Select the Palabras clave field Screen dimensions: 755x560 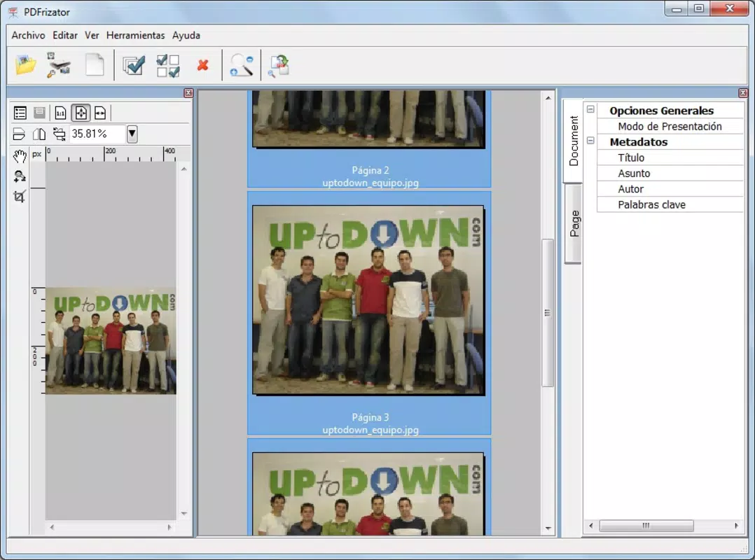[670, 204]
